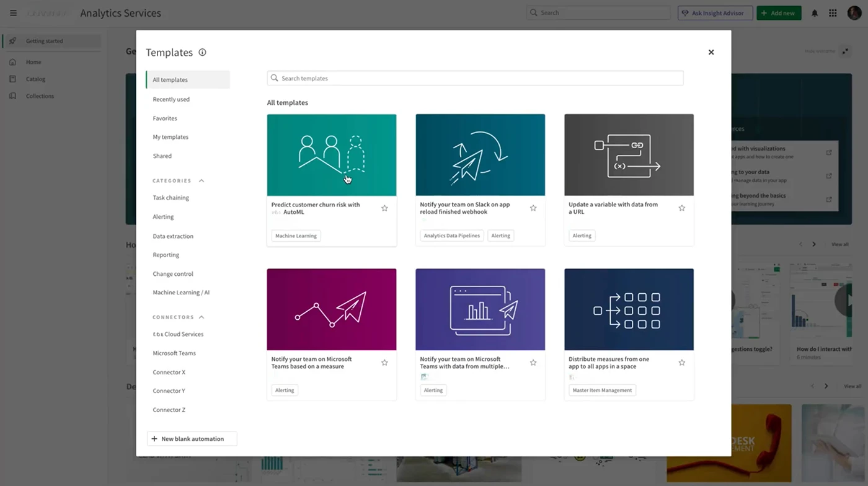The image size is (868, 486).
Task: Click next arrow beside upper View all
Action: click(x=814, y=244)
